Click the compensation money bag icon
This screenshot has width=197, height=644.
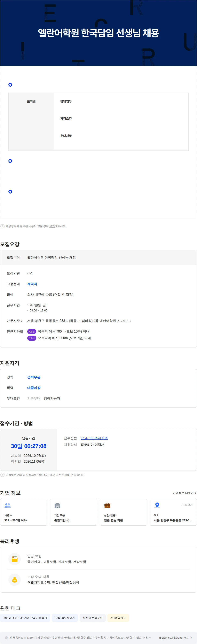point(15,579)
